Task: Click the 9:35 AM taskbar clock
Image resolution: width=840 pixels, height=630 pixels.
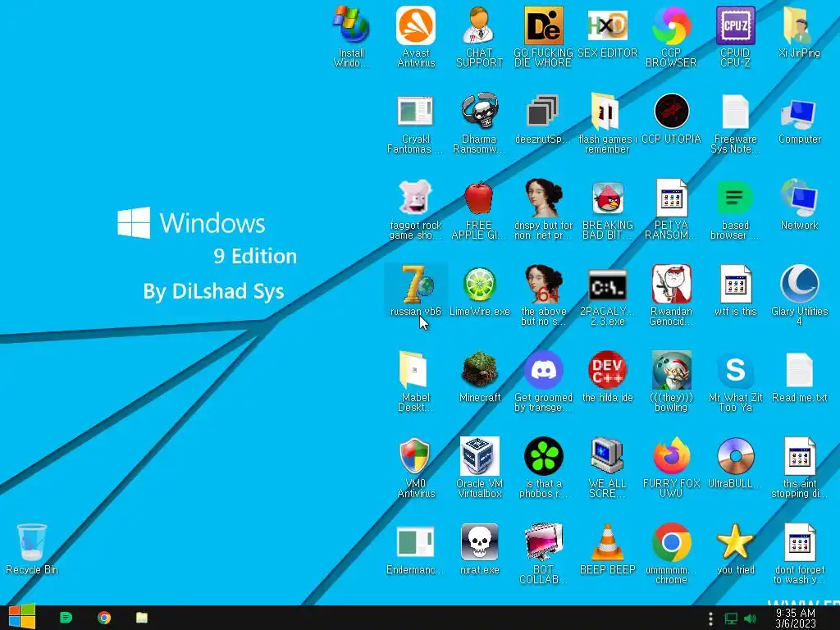Action: pyautogui.click(x=796, y=619)
